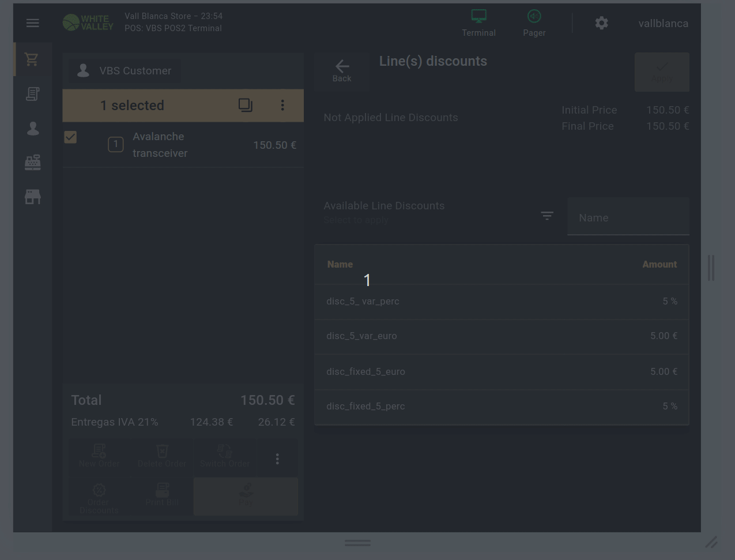This screenshot has width=735, height=560.
Task: Open the Pager indicator
Action: (534, 23)
